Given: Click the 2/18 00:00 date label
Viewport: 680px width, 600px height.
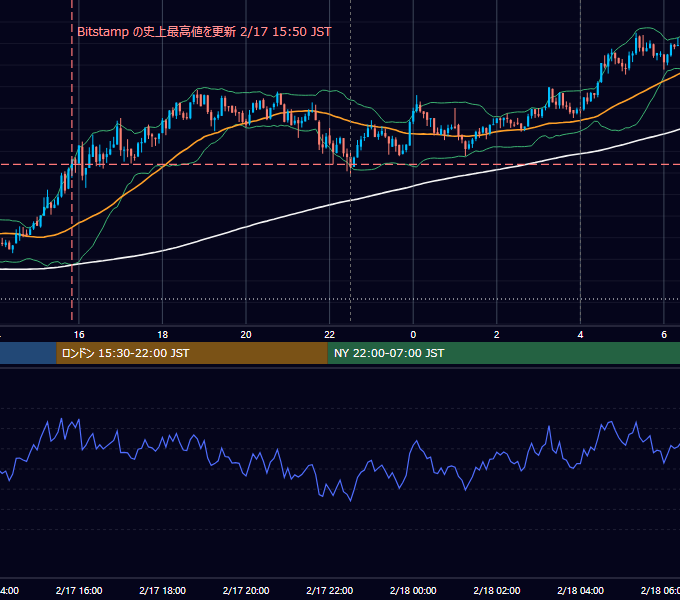Looking at the screenshot, I should click(x=413, y=590).
